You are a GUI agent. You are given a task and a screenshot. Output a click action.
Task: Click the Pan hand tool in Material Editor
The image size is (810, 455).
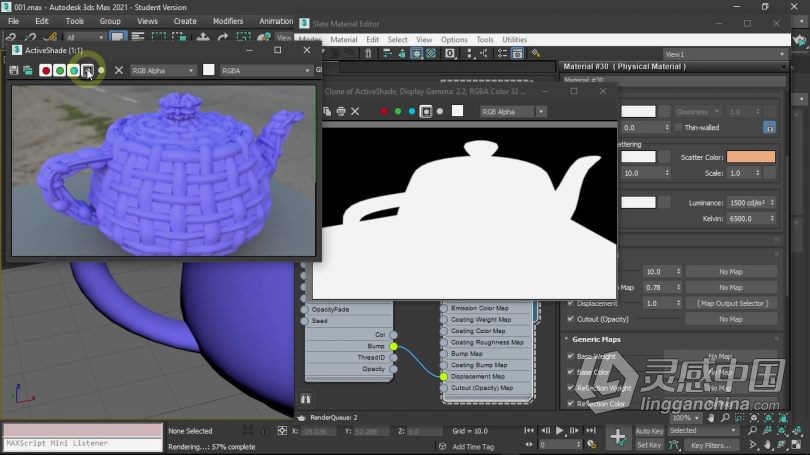pos(711,418)
